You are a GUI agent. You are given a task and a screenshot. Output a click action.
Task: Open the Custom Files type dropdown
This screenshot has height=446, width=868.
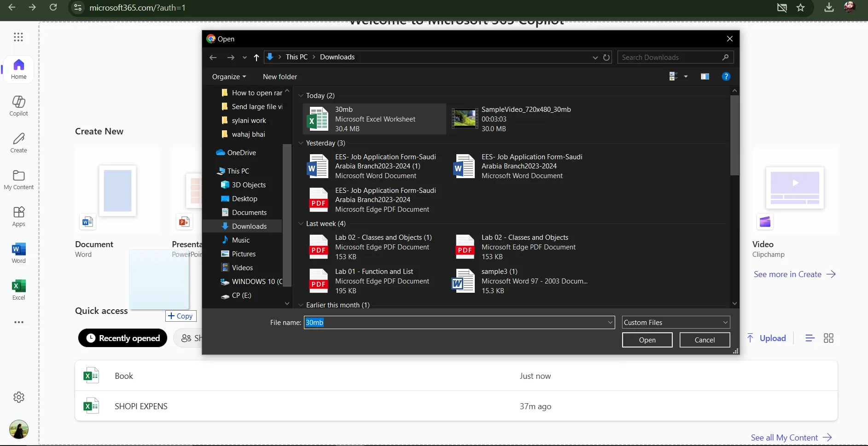tap(676, 323)
